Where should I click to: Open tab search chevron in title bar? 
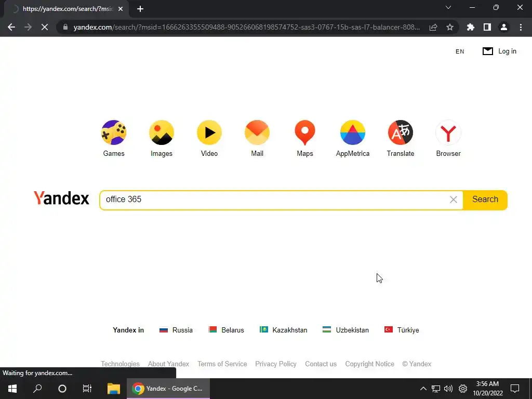(x=448, y=7)
